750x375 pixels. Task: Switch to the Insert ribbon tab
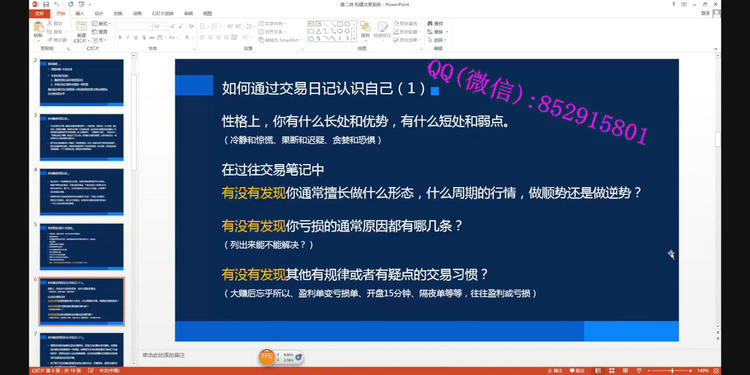click(79, 13)
